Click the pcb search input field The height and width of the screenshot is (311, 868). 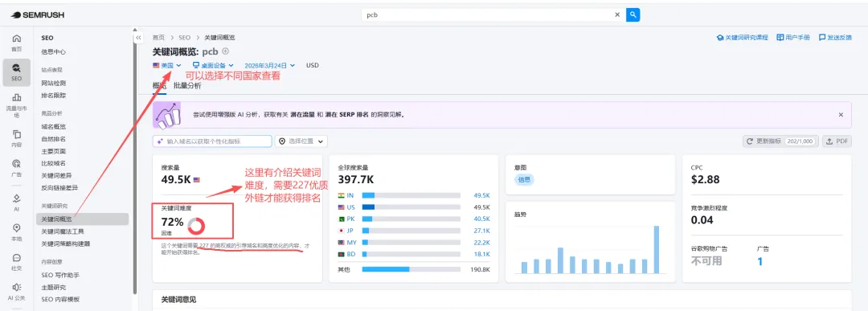point(487,15)
